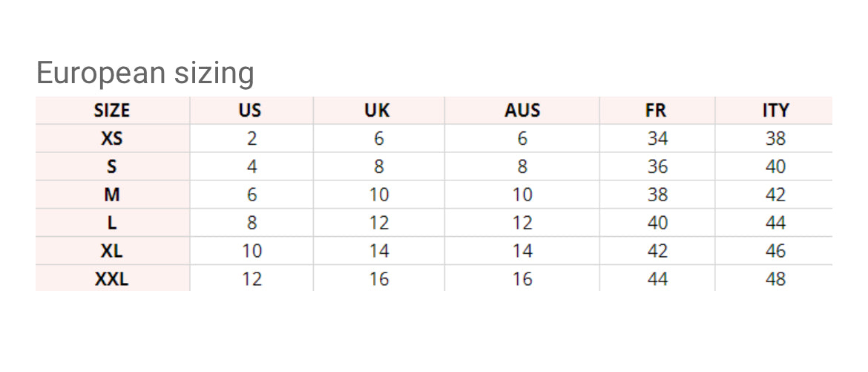Click the US column header
The height and width of the screenshot is (372, 868).
[x=250, y=111]
